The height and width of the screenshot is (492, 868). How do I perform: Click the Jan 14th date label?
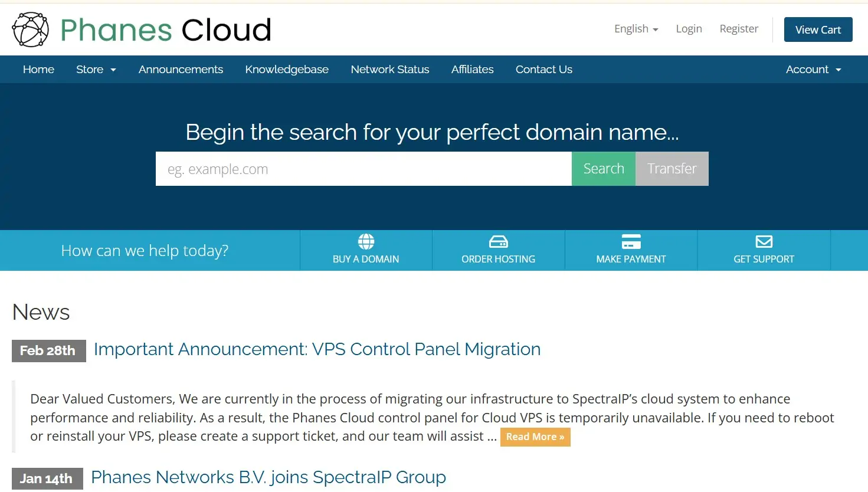click(47, 479)
